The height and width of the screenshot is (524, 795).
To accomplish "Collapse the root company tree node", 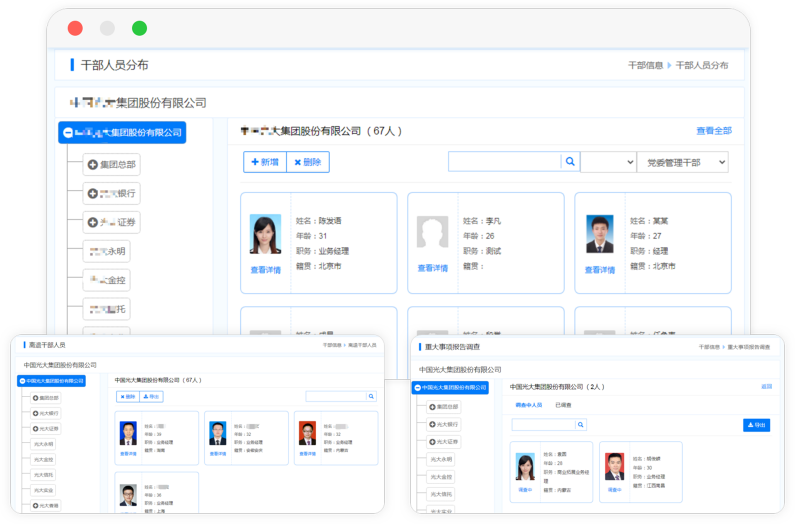I will click(x=68, y=132).
